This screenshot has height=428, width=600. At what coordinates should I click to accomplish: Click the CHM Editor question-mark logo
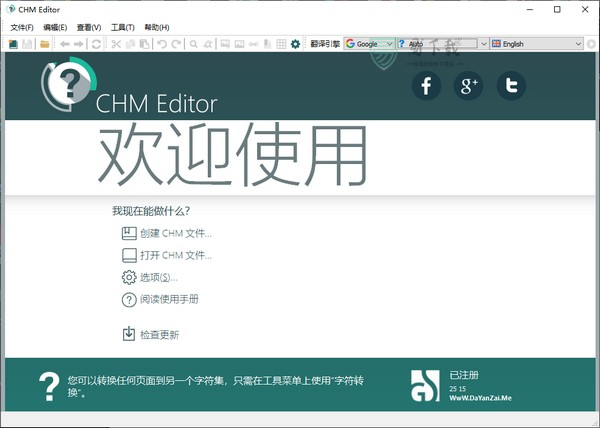pyautogui.click(x=69, y=84)
